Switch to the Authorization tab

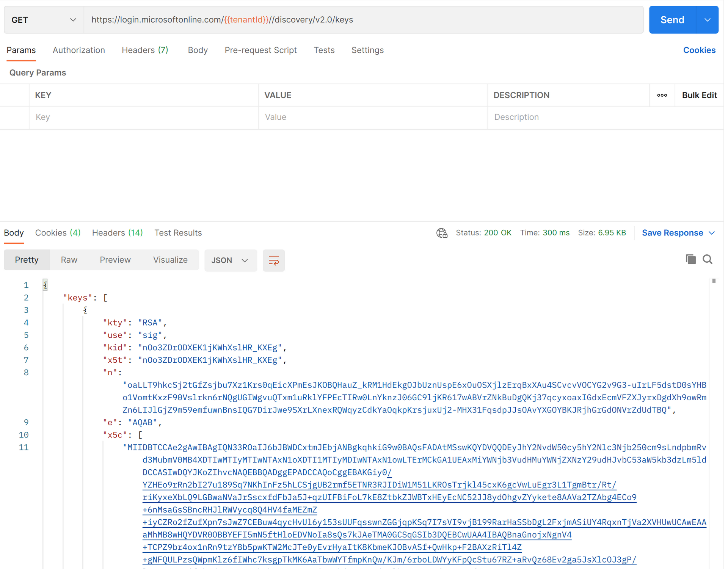pyautogui.click(x=78, y=50)
